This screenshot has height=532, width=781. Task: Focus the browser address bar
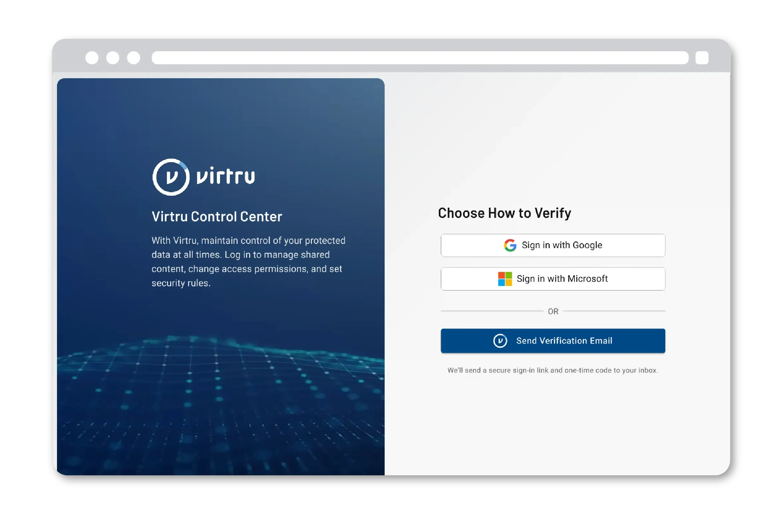click(x=420, y=57)
